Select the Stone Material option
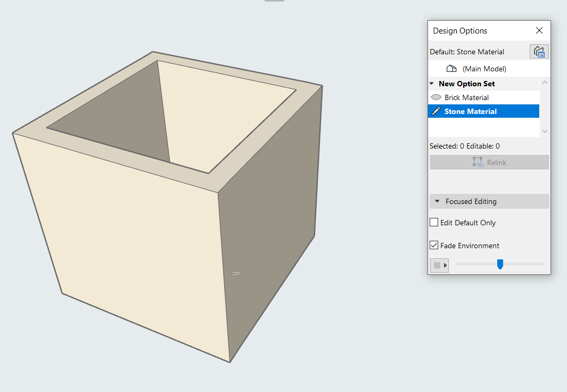 (484, 111)
